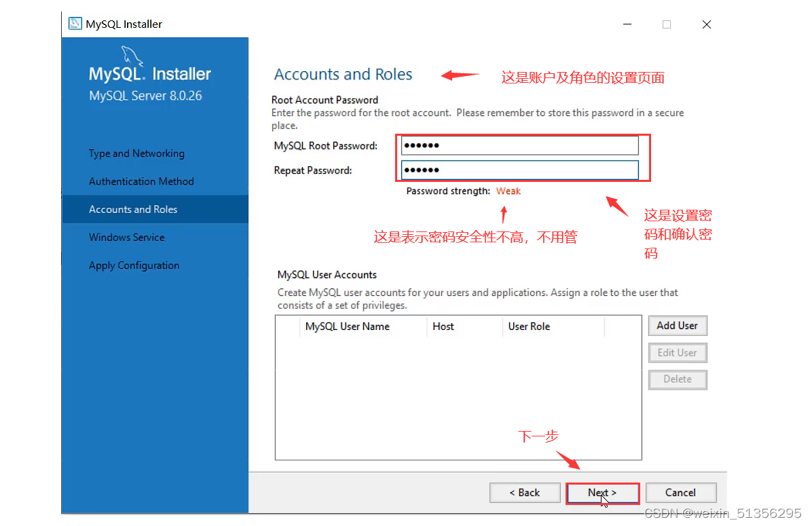This screenshot has width=812, height=526.
Task: Click the Root Account Password label
Action: click(x=325, y=100)
